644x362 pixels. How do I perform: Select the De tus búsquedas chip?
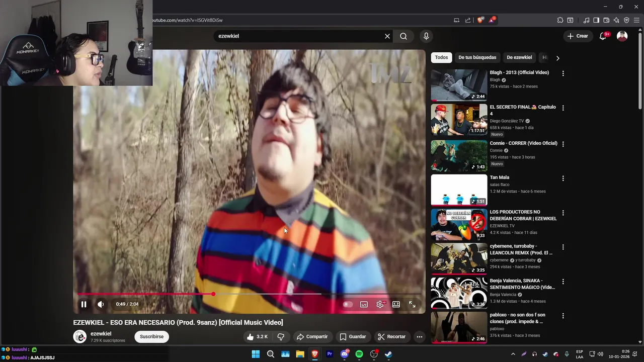point(477,57)
